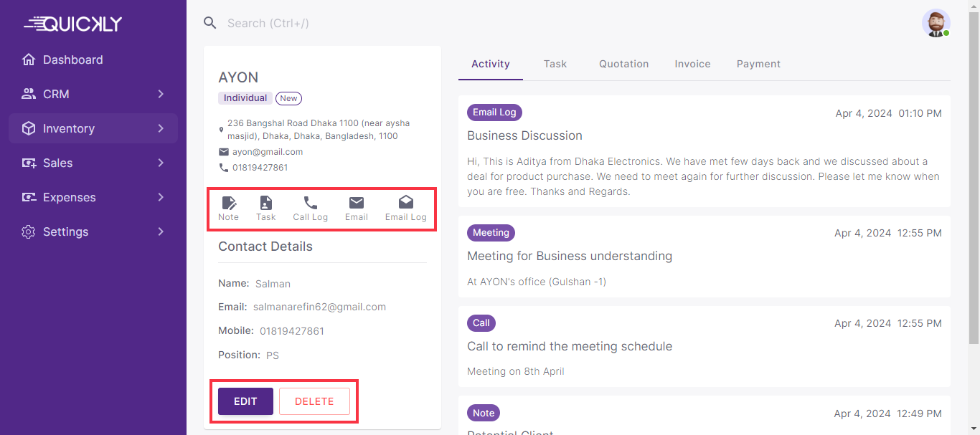This screenshot has width=980, height=435.
Task: Click the Quickly logo
Action: [73, 24]
